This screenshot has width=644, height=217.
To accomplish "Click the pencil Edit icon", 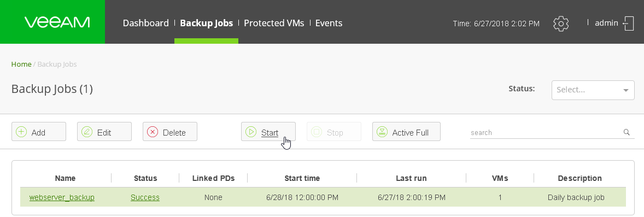I will pos(87,132).
